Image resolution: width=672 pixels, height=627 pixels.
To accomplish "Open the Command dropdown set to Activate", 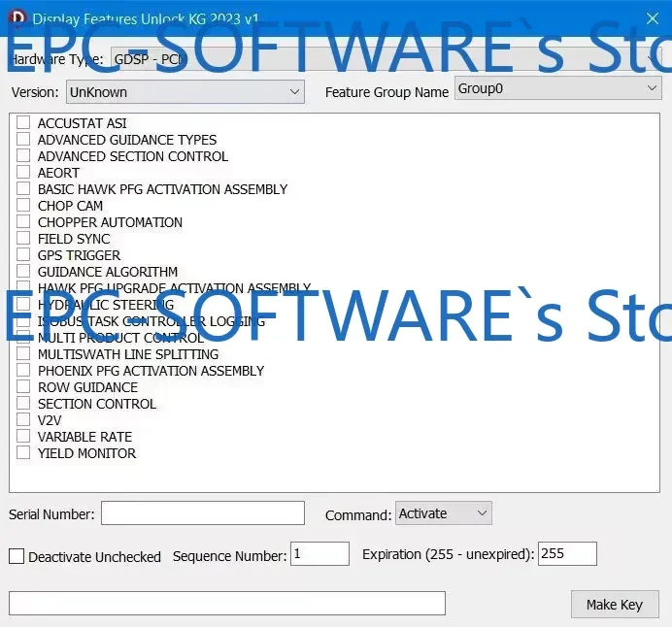I will pos(444,513).
